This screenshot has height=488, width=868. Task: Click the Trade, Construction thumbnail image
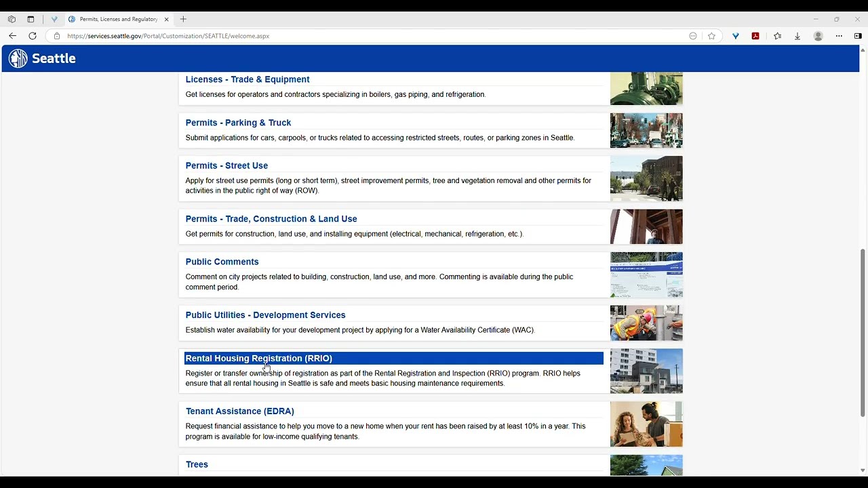tap(646, 226)
